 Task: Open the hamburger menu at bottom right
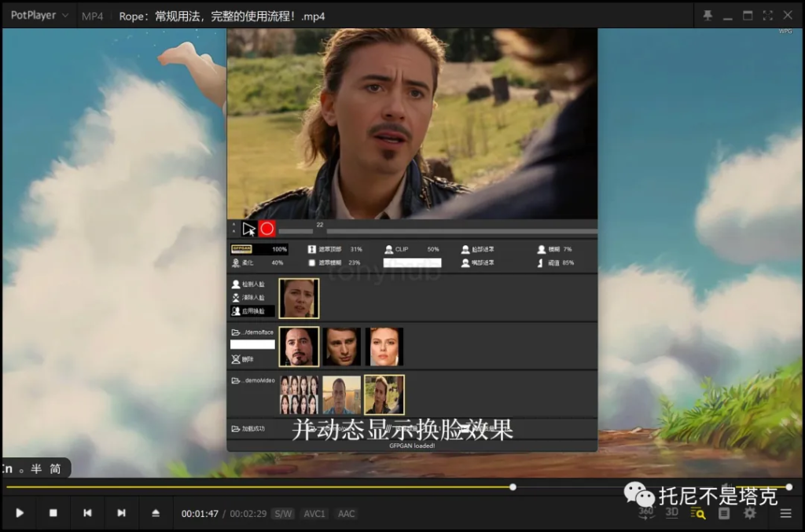click(x=785, y=513)
